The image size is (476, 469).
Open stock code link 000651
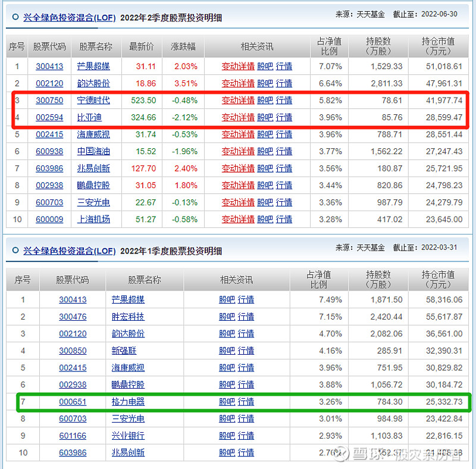point(73,402)
